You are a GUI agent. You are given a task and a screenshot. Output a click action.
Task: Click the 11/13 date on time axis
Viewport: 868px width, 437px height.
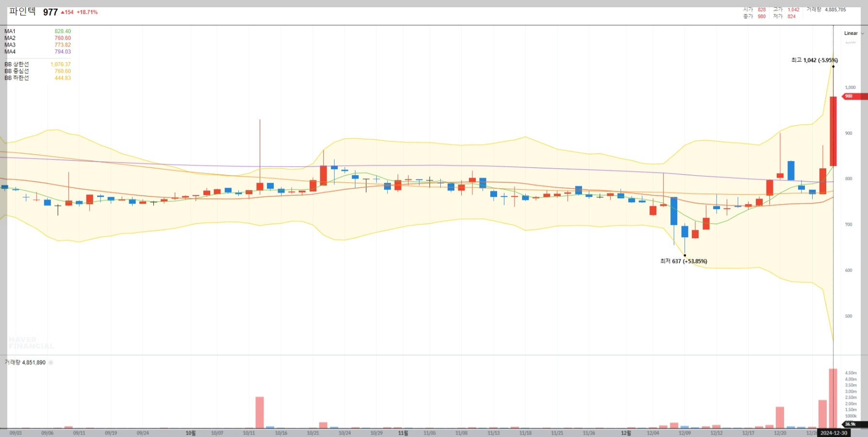pyautogui.click(x=494, y=433)
